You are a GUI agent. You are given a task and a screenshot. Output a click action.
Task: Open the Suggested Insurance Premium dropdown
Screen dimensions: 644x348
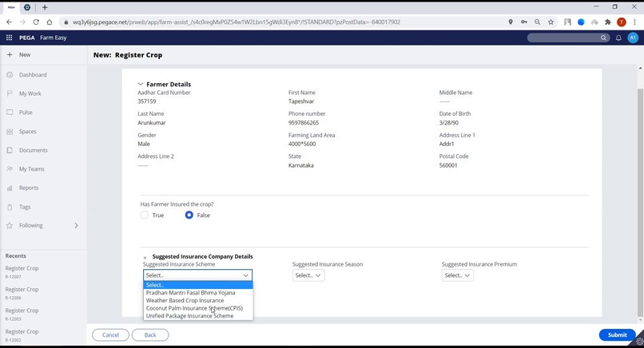458,275
